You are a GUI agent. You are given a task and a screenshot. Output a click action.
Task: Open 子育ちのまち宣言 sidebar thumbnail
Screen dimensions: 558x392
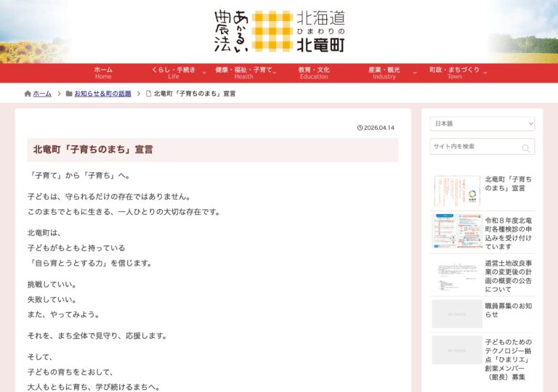[x=457, y=192]
